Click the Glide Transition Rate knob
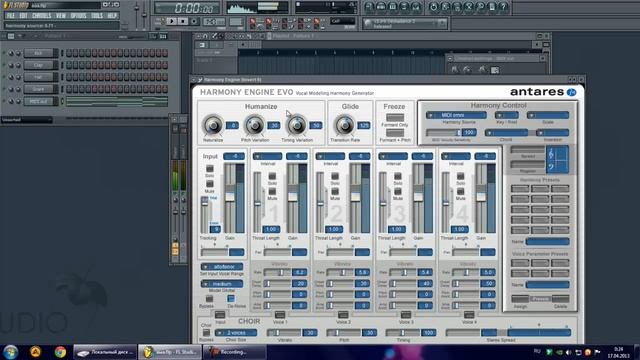Viewport: 640px width, 360px height. click(x=344, y=125)
